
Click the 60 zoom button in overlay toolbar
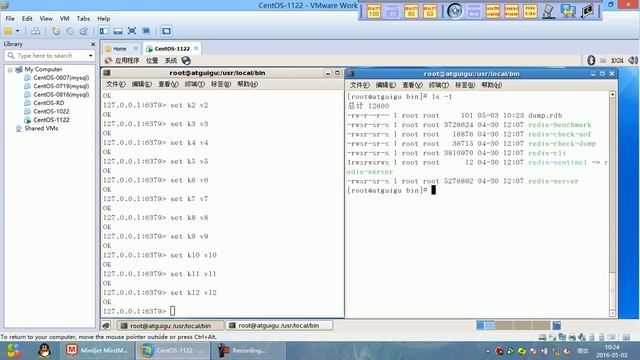[430, 11]
